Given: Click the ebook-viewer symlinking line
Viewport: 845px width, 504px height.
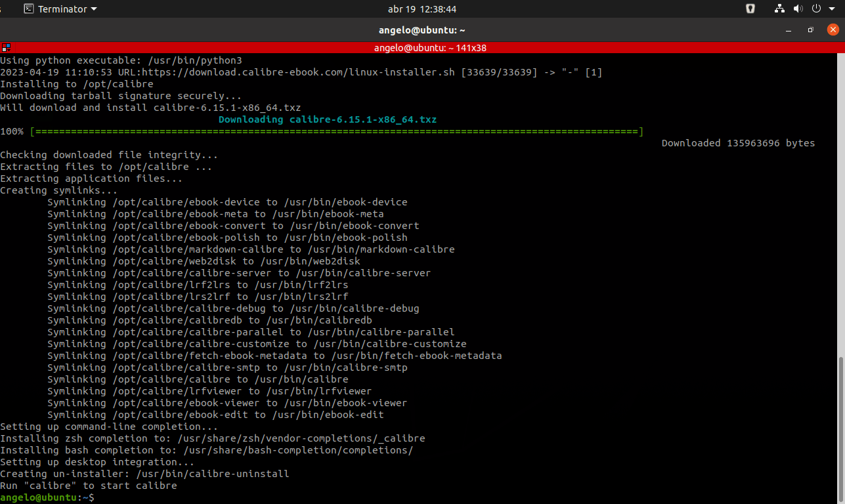Looking at the screenshot, I should 227,403.
